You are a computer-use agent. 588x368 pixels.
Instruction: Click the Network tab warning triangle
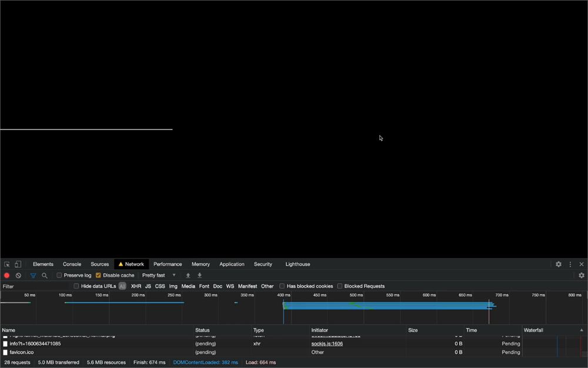[121, 264]
